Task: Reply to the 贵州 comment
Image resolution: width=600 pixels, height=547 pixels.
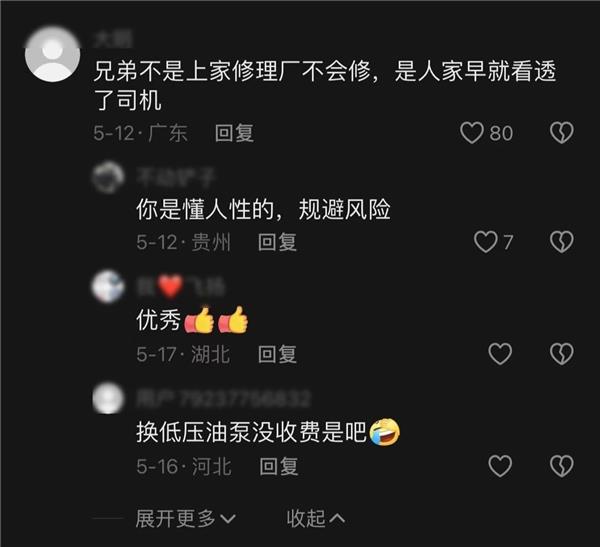Action: click(x=277, y=242)
